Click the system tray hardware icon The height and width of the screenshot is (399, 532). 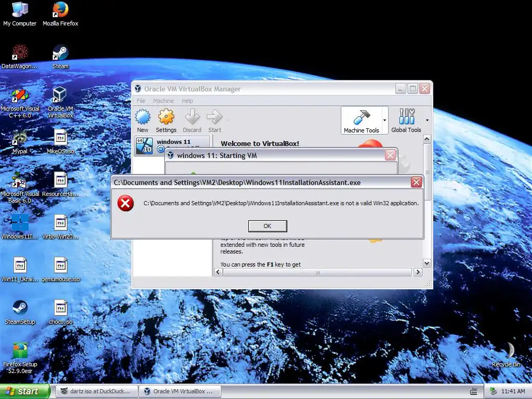pos(494,391)
